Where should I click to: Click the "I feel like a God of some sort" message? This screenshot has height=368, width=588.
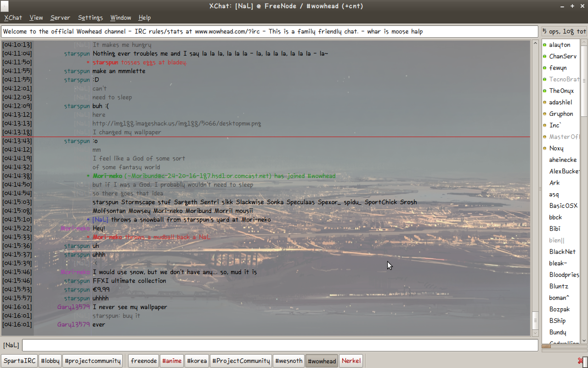(139, 158)
